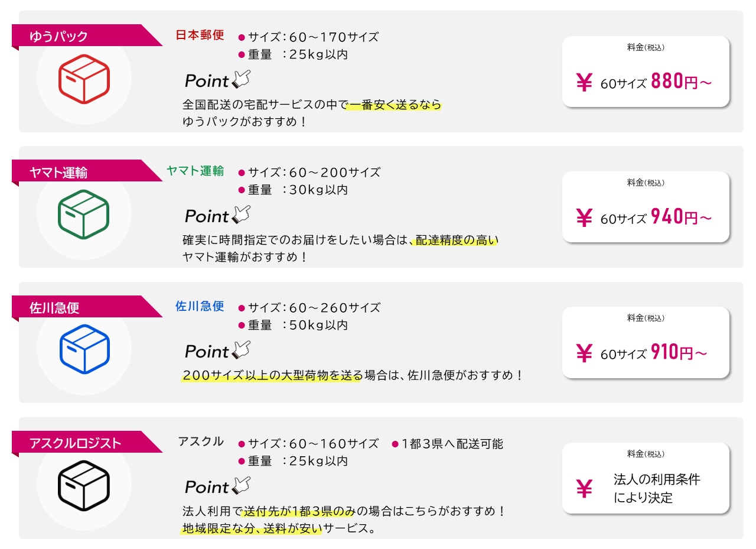This screenshot has height=549, width=756.
Task: Click the 法人の利用条件により決定 price card
Action: [x=646, y=478]
